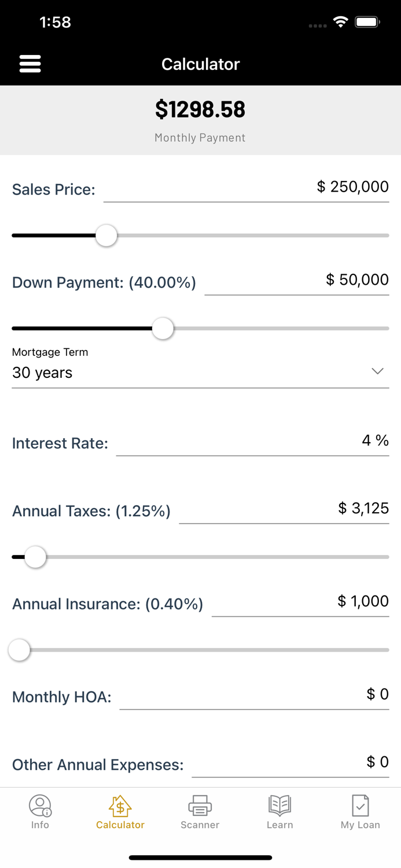Open the 30 years term selector
This screenshot has height=868, width=401.
42,373
